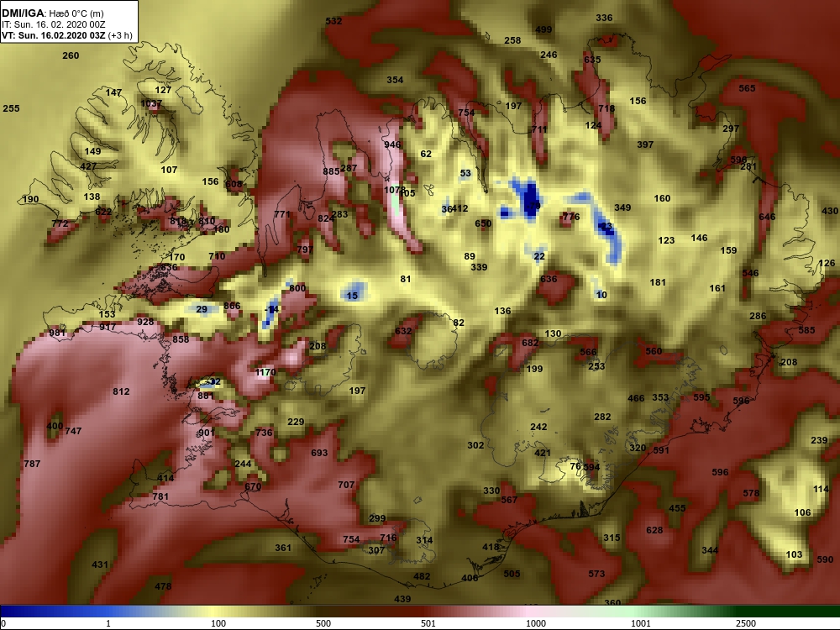
Task: Pick the map value '797'
Action: tap(305, 249)
